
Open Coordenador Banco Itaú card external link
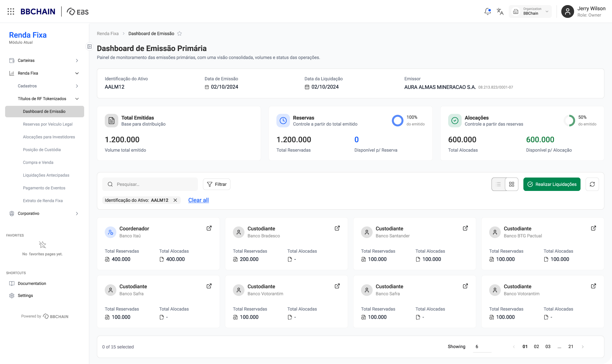coord(209,228)
